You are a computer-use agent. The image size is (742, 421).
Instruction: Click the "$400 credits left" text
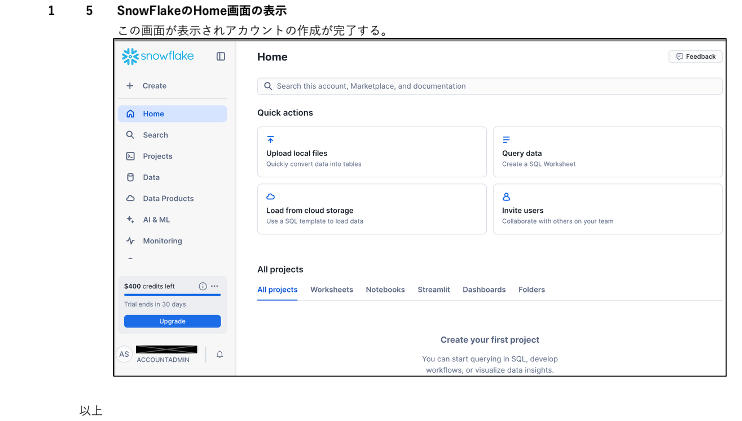[x=150, y=286]
